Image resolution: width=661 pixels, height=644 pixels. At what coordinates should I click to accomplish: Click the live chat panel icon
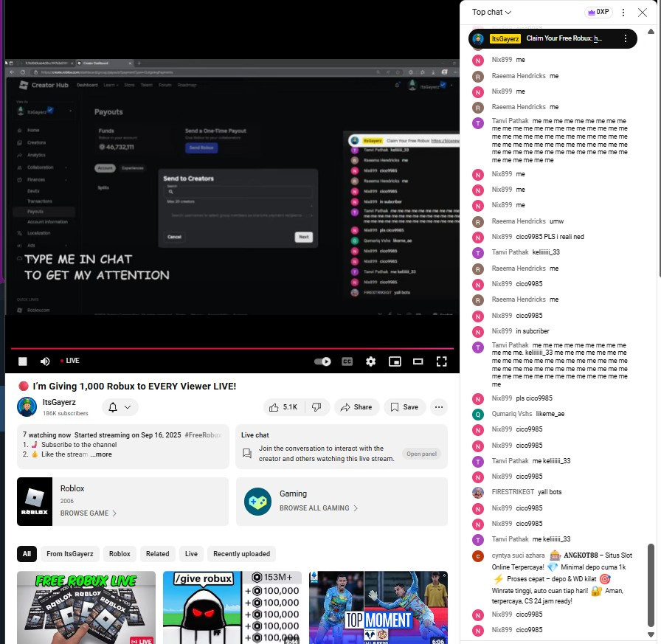pyautogui.click(x=247, y=454)
